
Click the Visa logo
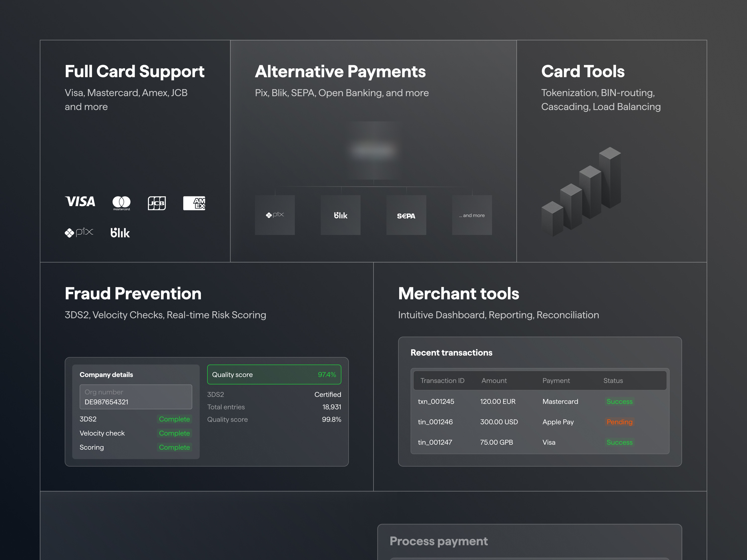(x=80, y=202)
